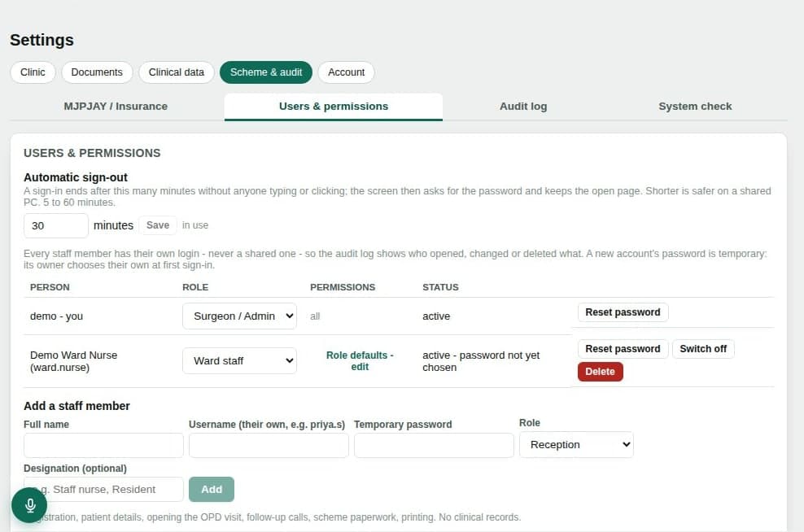This screenshot has width=804, height=532.
Task: Click the 'demo - you' person cell
Action: pyautogui.click(x=56, y=316)
